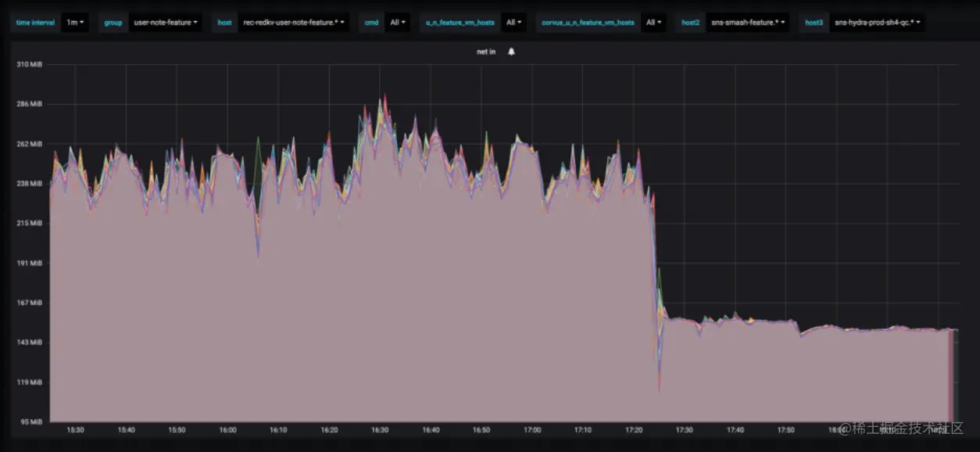Click the 15:30 time axis label
The image size is (980, 452).
[x=75, y=430]
